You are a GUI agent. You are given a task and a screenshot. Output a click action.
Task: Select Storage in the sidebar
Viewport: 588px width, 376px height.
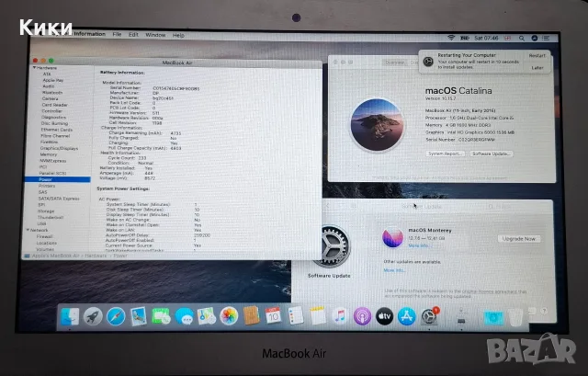coord(46,211)
